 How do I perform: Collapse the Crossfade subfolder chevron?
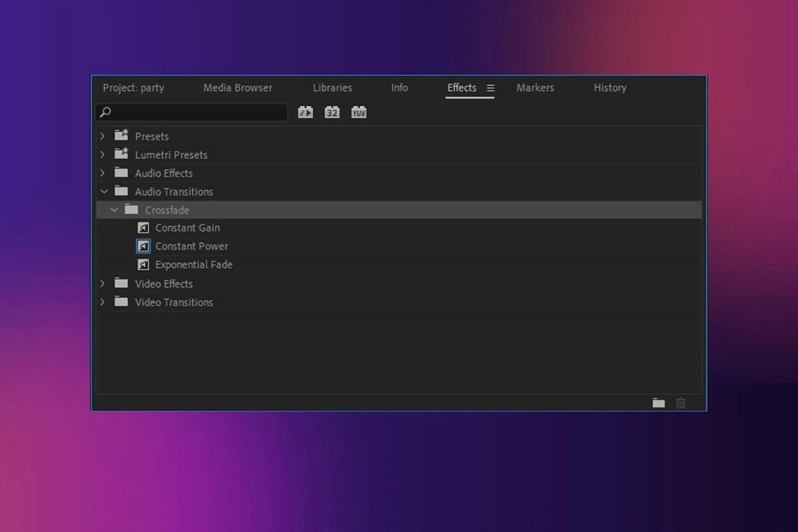pyautogui.click(x=114, y=210)
